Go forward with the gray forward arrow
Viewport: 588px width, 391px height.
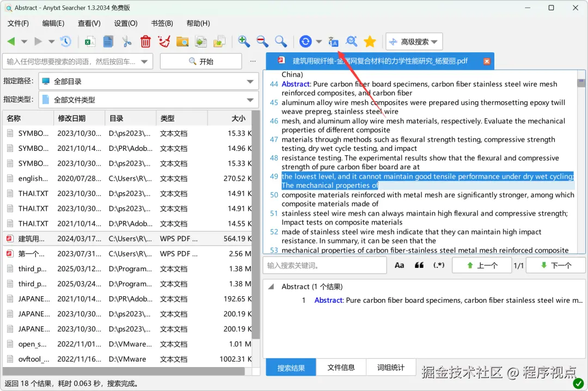pyautogui.click(x=38, y=41)
